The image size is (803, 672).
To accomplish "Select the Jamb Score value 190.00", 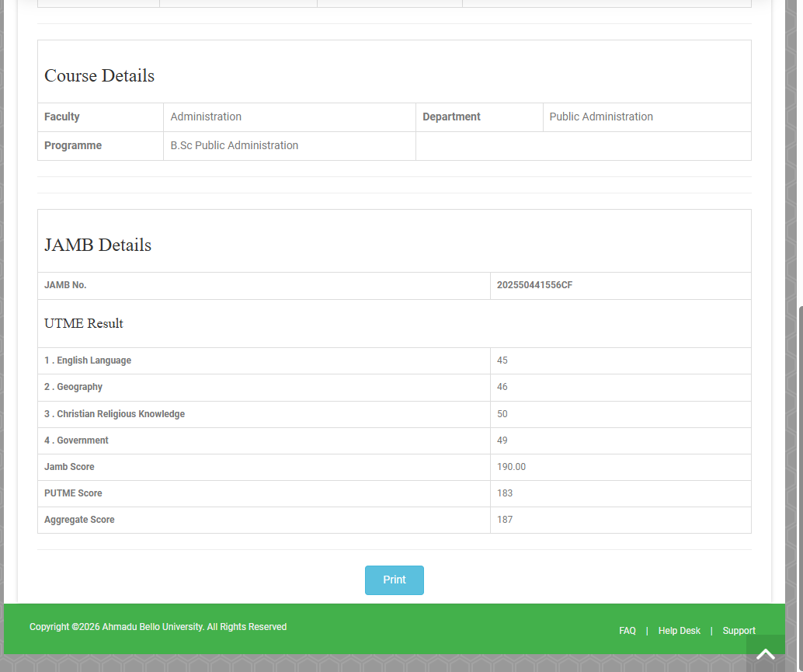I will (511, 467).
